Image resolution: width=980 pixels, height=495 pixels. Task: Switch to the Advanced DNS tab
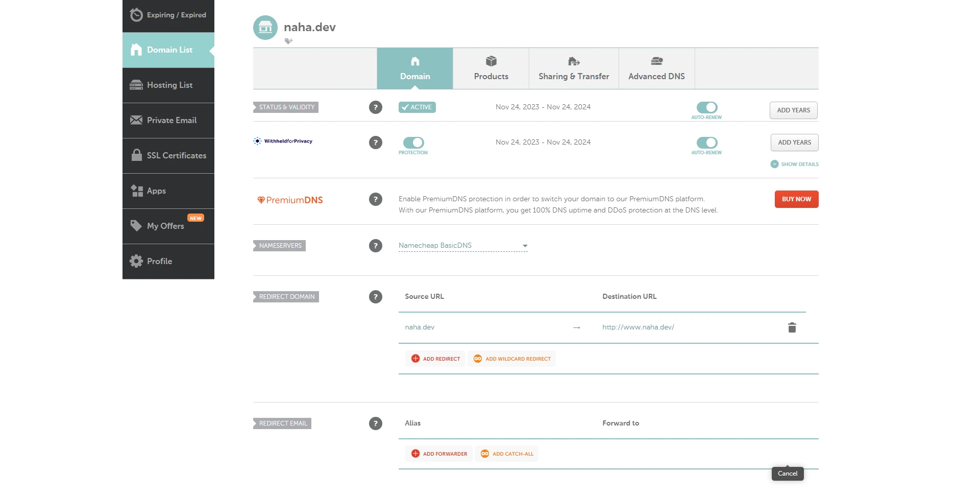click(656, 69)
